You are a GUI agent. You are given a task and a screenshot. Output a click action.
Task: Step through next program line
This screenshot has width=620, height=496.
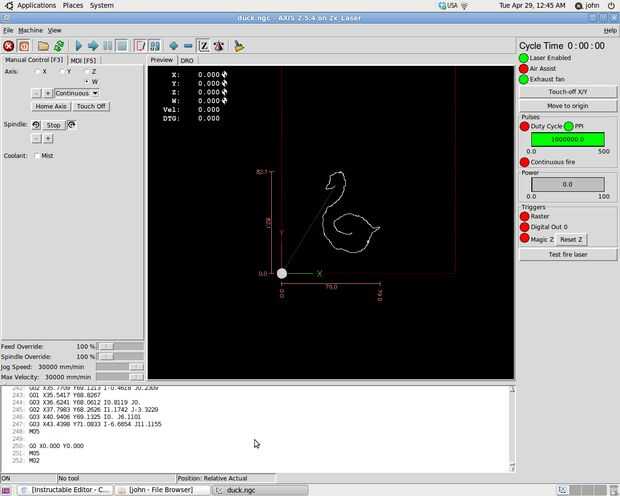coord(93,46)
